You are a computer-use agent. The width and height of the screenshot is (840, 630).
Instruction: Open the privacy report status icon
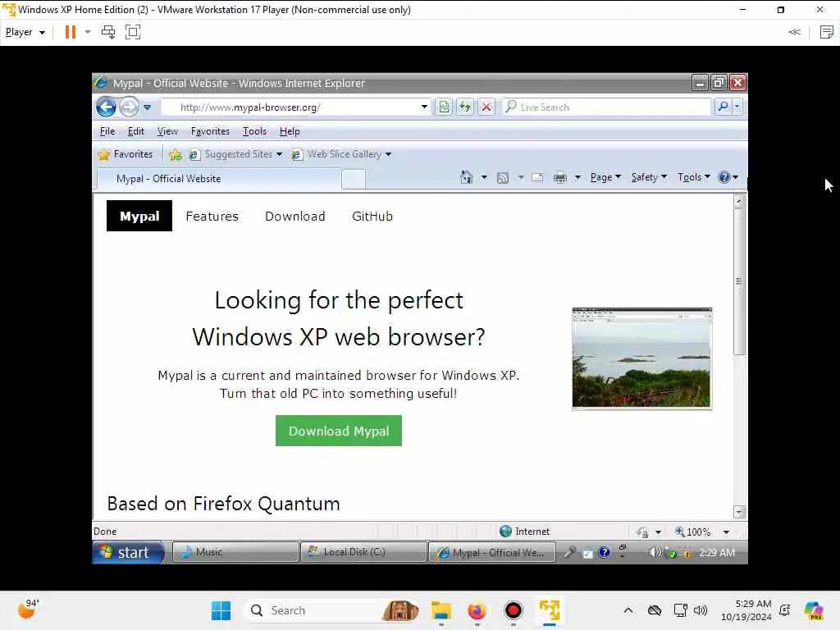pos(642,532)
